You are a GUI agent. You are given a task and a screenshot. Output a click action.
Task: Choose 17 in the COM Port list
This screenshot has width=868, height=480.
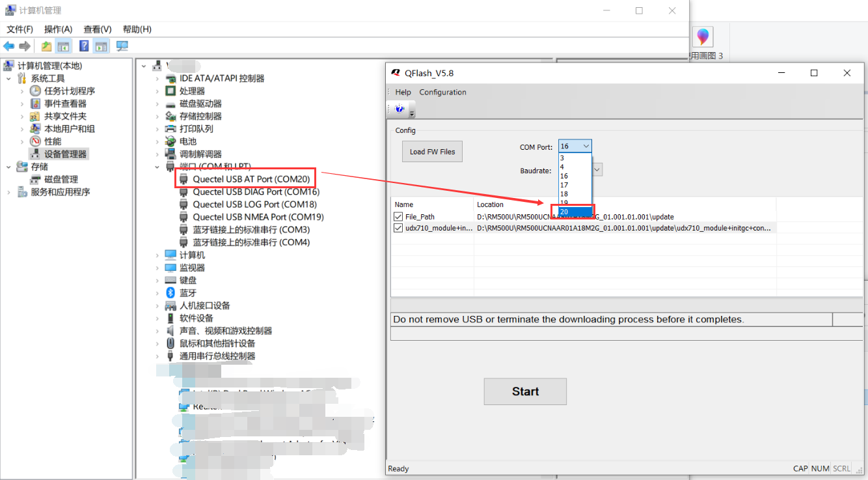pos(575,185)
